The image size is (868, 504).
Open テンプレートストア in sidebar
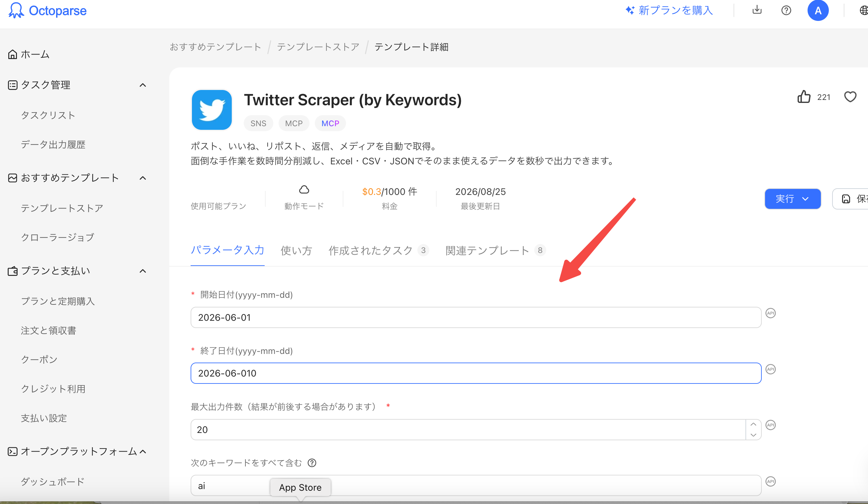tap(62, 208)
